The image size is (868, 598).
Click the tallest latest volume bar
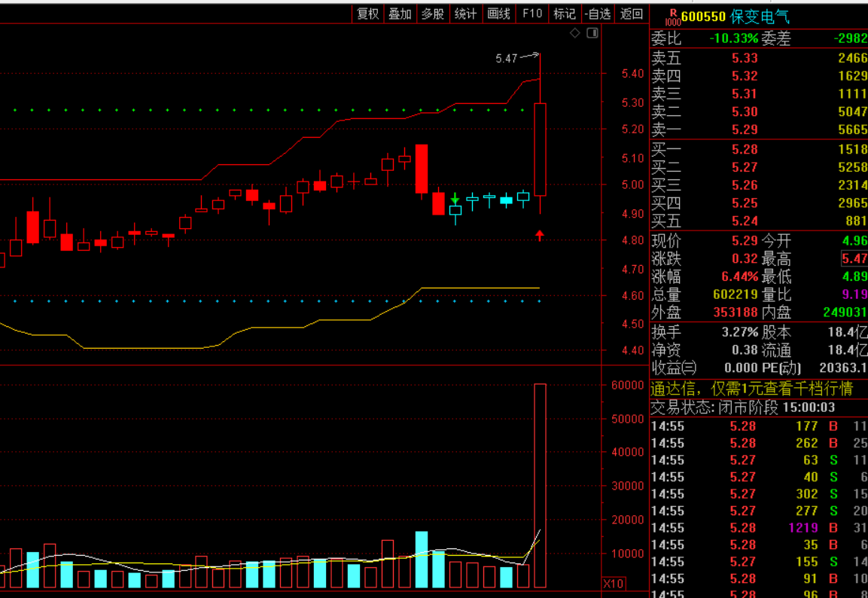pos(540,486)
